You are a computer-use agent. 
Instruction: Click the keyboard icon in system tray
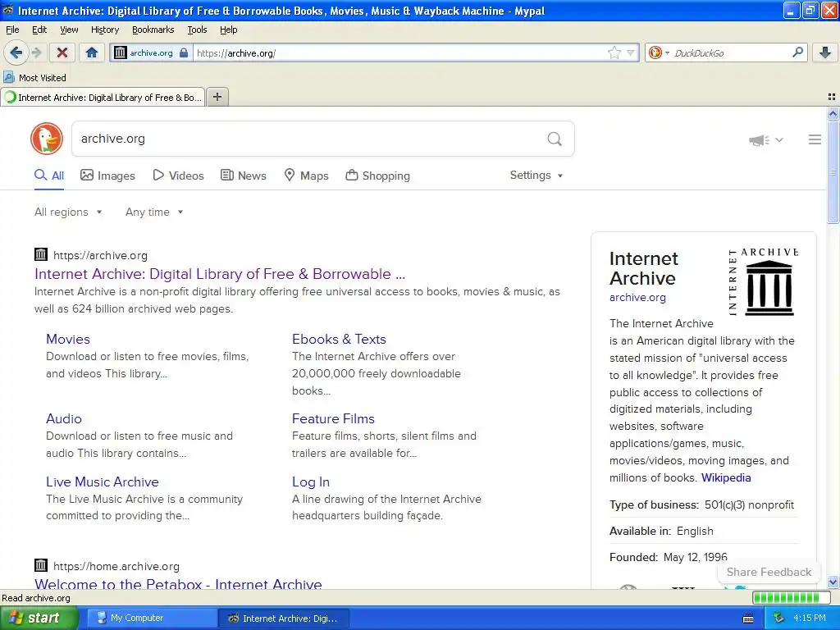[x=748, y=619]
